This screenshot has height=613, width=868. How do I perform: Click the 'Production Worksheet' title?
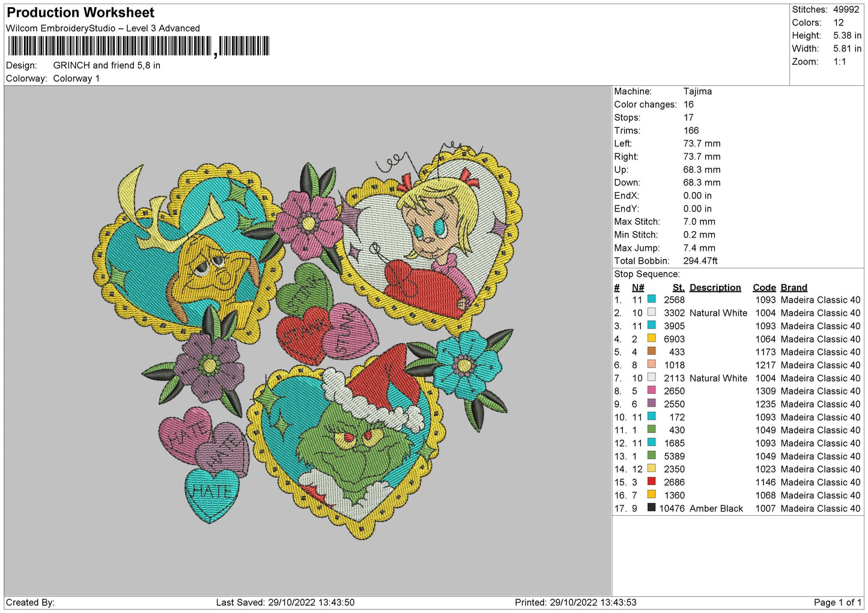[x=80, y=13]
